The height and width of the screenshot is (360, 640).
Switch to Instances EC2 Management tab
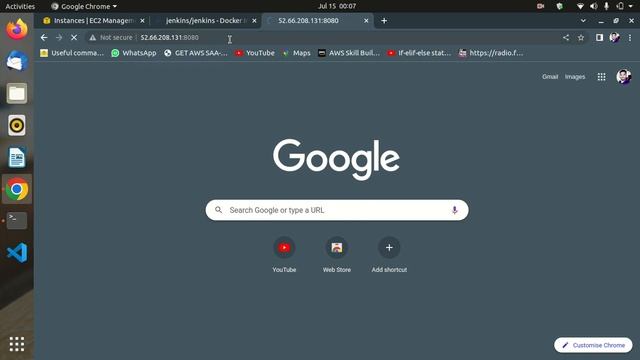tap(94, 21)
